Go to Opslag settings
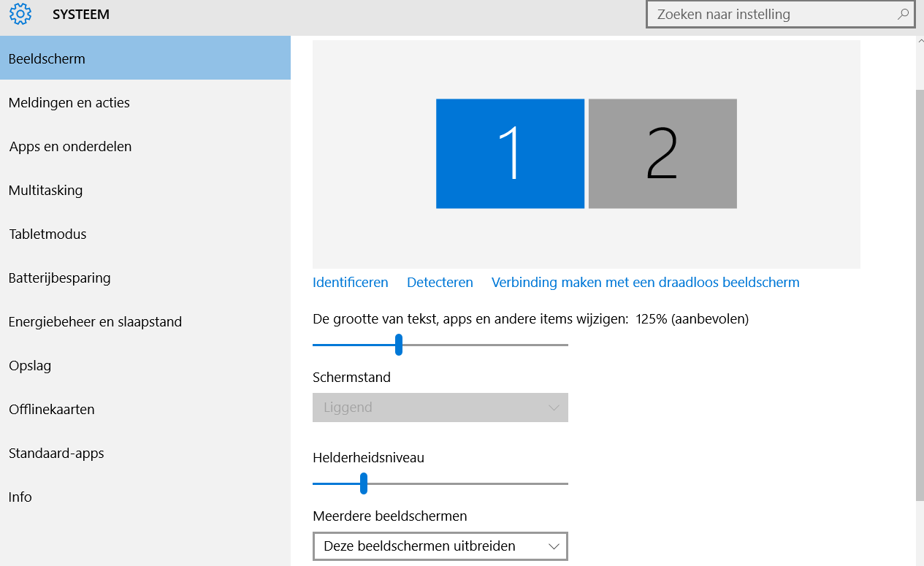Screen dimensions: 924x566 145,365
